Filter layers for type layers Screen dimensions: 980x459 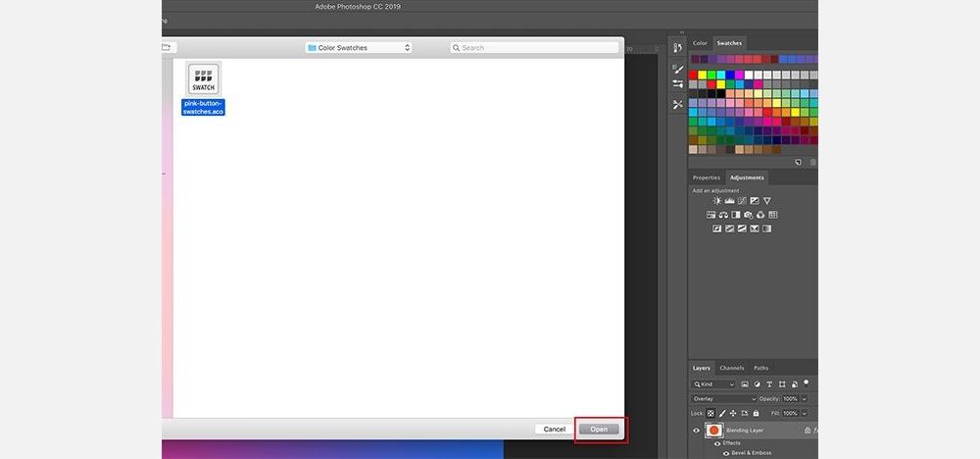769,383
